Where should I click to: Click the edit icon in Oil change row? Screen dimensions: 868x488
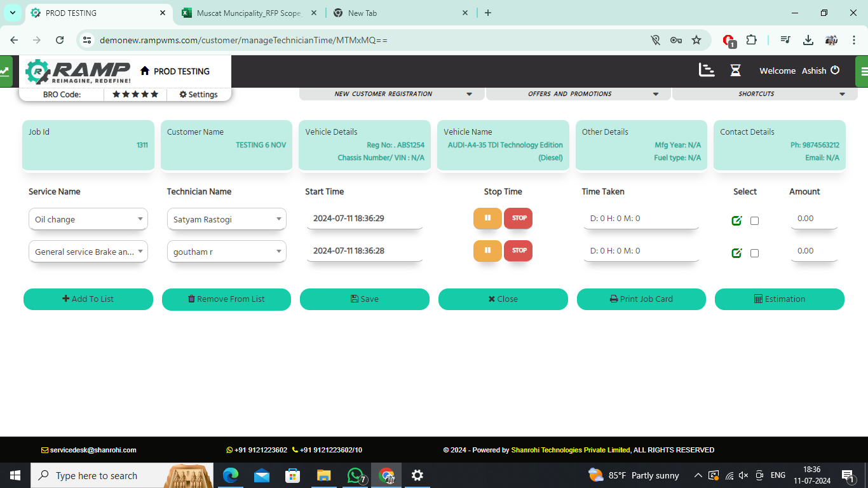tap(736, 220)
